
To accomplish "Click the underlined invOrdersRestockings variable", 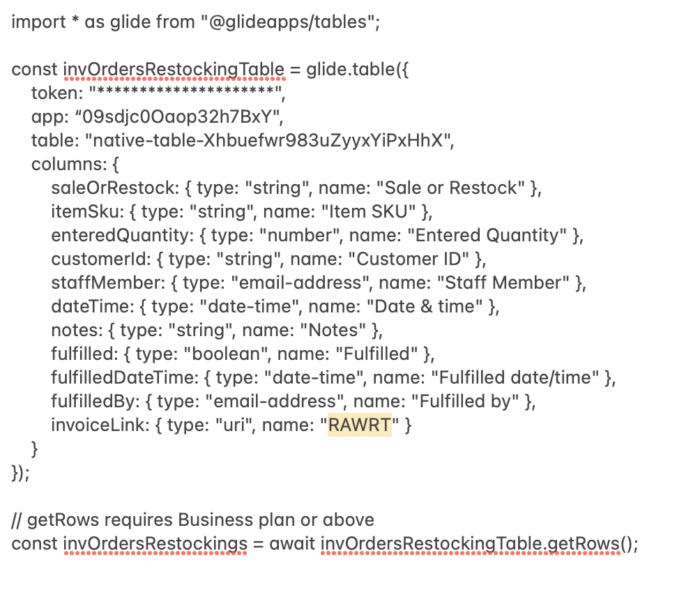I will 154,543.
